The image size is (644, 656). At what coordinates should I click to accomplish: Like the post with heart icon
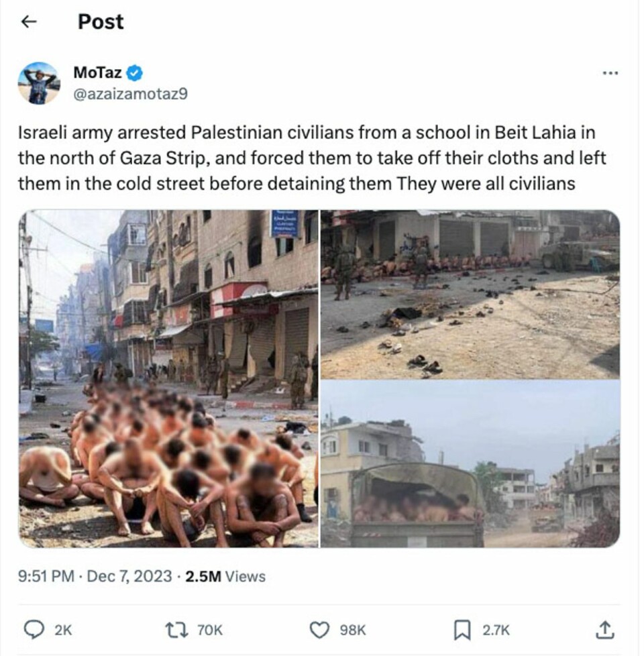coord(319,630)
